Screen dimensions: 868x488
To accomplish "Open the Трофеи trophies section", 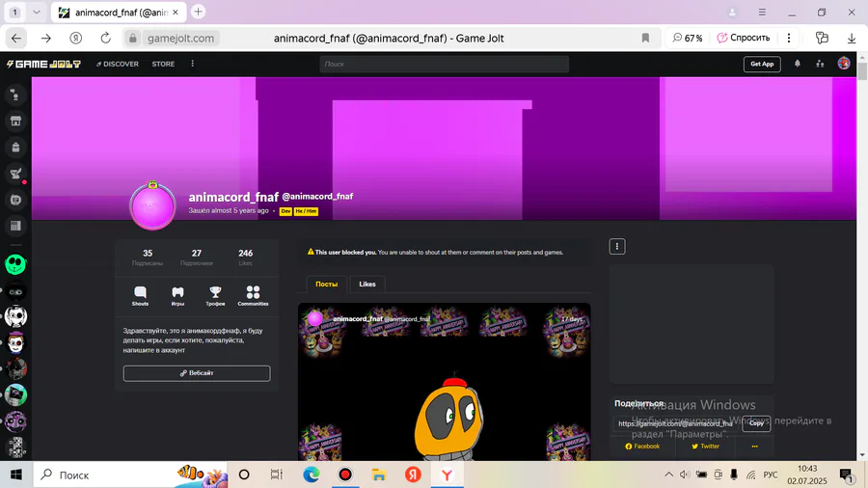I will click(x=215, y=296).
